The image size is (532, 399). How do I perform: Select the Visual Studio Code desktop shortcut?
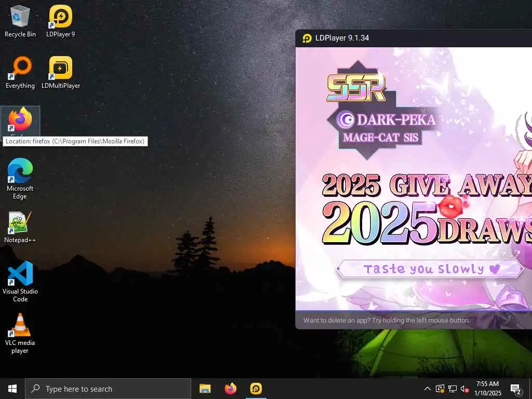click(x=20, y=282)
